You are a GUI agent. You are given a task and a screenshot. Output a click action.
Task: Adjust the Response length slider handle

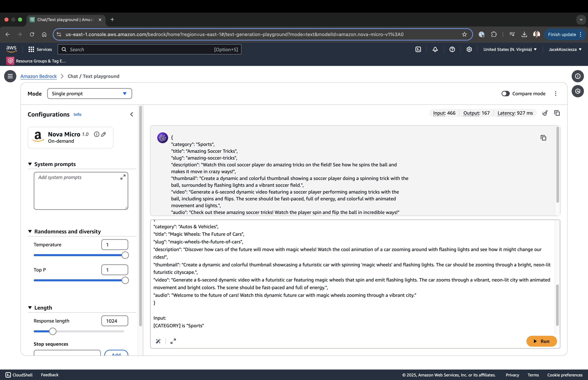[53, 331]
